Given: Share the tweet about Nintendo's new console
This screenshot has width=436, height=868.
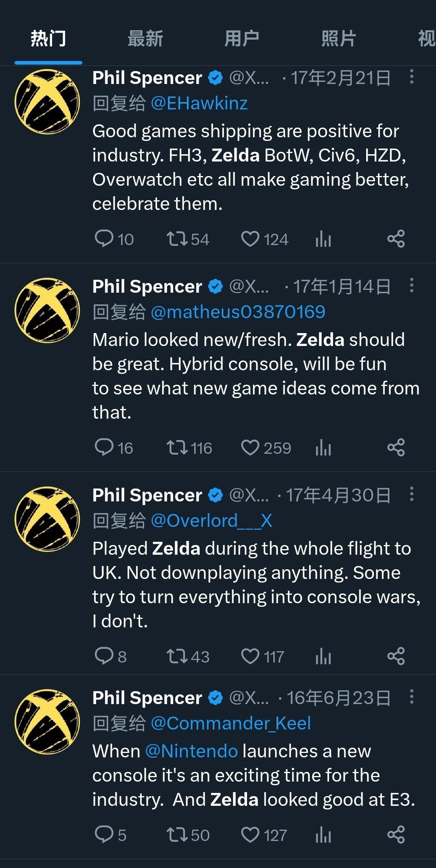Looking at the screenshot, I should 396,835.
